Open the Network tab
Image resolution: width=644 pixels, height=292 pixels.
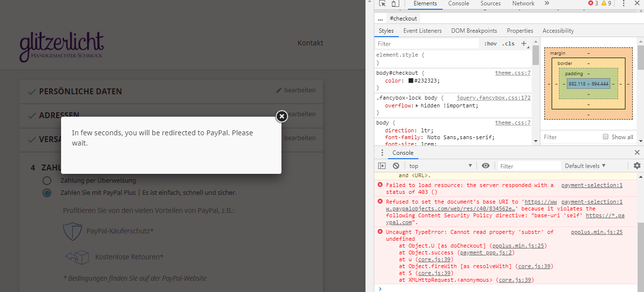(x=523, y=3)
